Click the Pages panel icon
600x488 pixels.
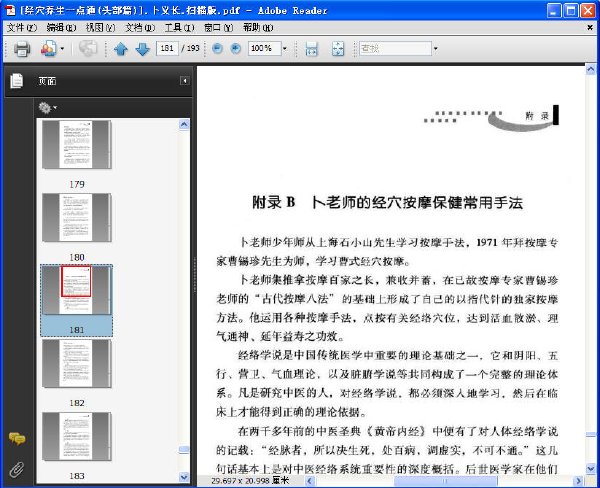point(16,81)
